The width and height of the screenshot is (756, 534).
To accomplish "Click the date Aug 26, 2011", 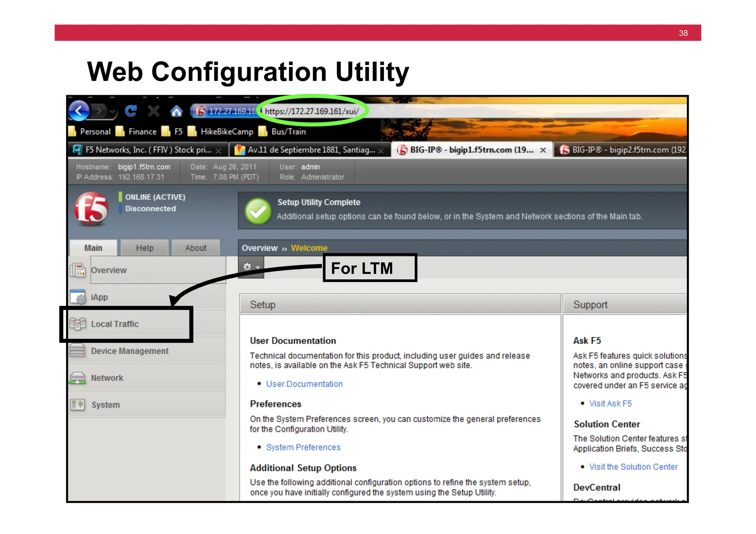I will (x=234, y=167).
